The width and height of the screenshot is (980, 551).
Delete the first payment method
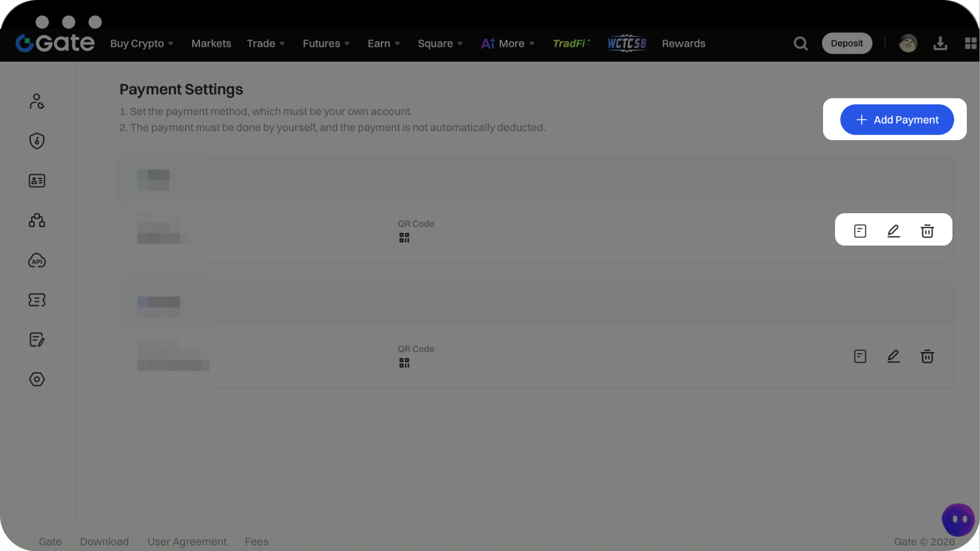(927, 231)
